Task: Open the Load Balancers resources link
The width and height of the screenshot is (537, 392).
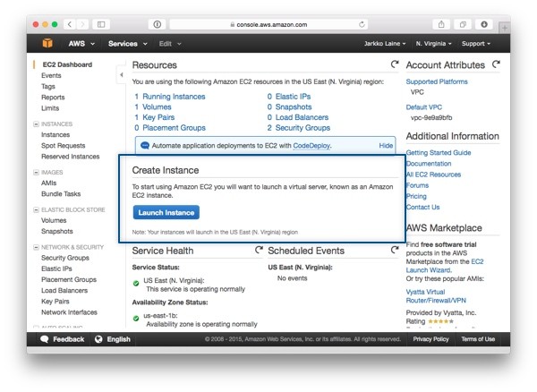Action: tap(302, 117)
